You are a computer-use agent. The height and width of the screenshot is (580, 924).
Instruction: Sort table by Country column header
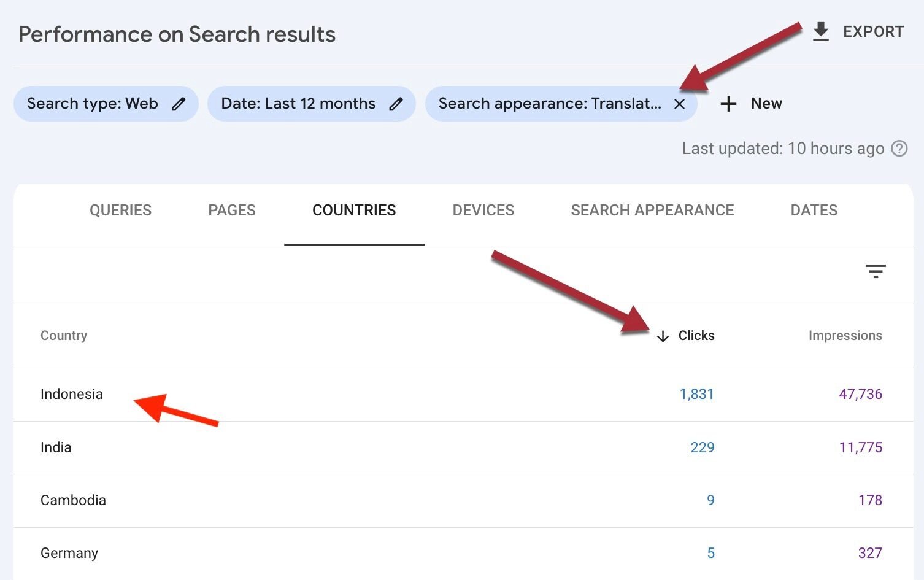coord(64,336)
